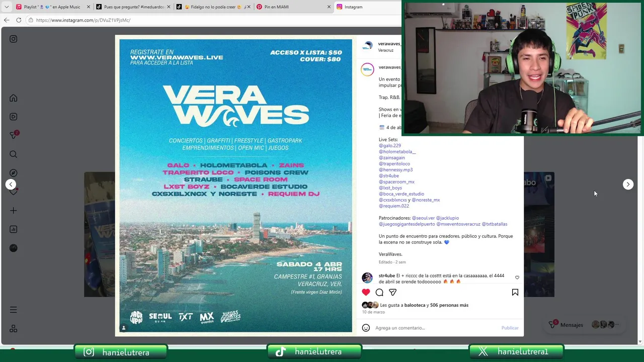Switch to Apple Music playlist tab
This screenshot has height=362, width=644.
pyautogui.click(x=53, y=7)
